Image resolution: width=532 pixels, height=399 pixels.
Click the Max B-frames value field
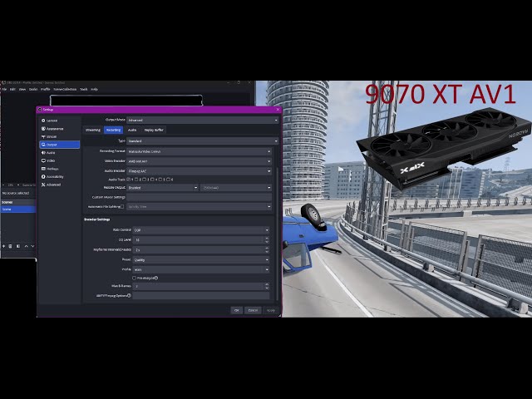coord(201,286)
